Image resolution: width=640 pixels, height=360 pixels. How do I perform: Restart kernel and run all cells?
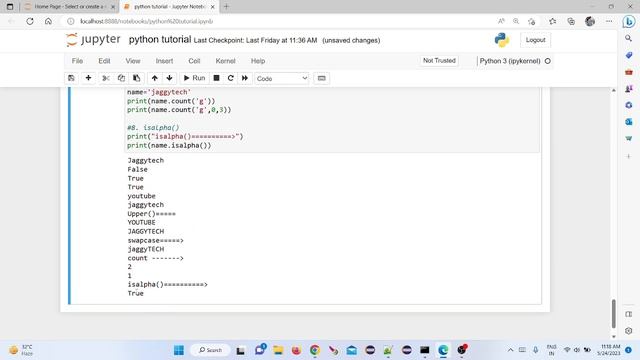(245, 78)
